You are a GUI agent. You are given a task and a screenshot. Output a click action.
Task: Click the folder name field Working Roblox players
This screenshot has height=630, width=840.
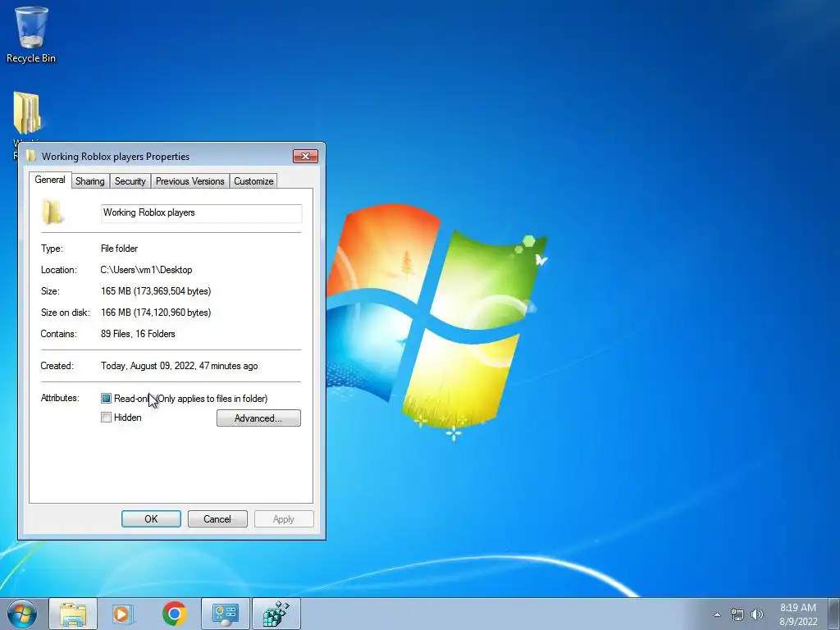pyautogui.click(x=202, y=213)
